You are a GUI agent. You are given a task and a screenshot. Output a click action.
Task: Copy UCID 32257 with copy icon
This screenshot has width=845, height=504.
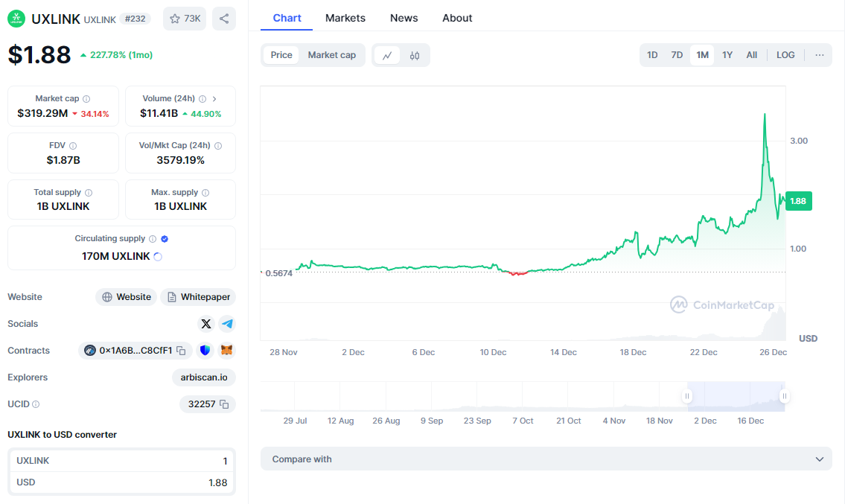224,404
